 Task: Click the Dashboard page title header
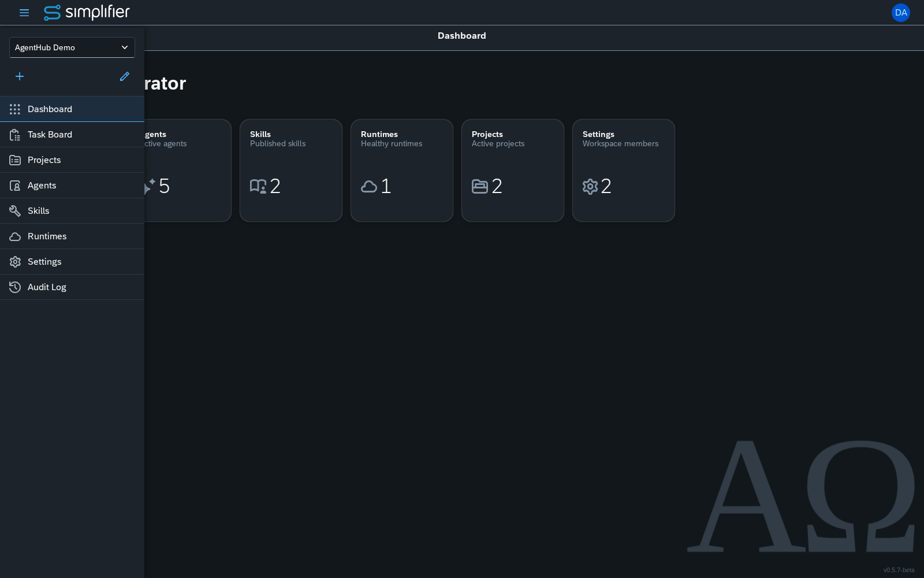click(462, 36)
